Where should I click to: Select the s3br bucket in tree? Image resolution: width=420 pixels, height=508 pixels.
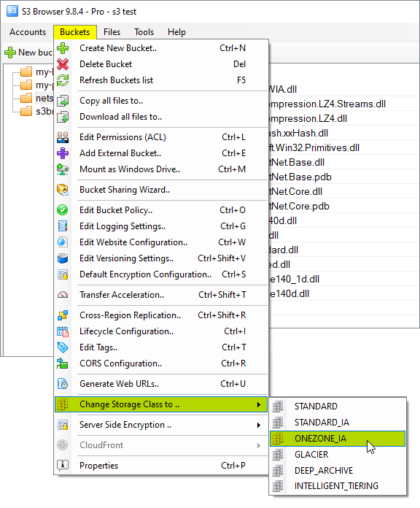coord(36,112)
